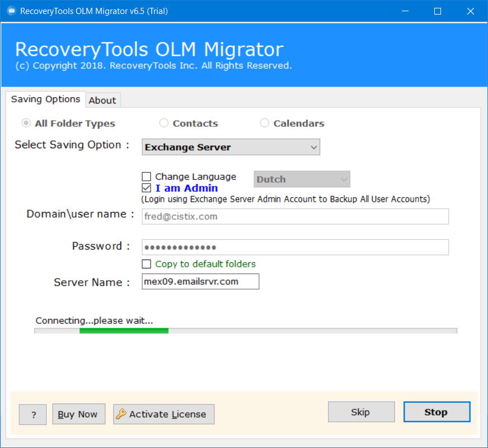
Task: Click the 'Connecting...please wait...' status text
Action: [95, 320]
